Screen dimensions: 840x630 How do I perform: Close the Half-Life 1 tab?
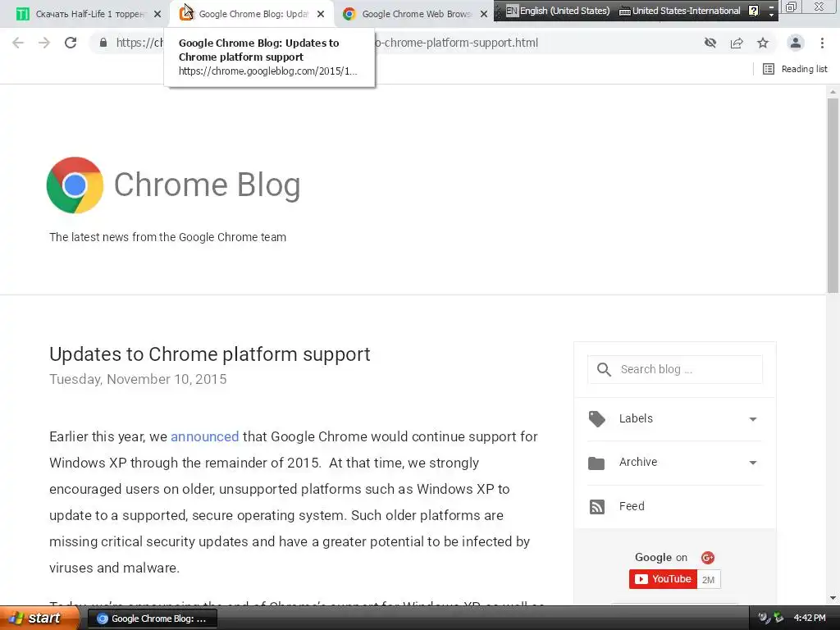(157, 14)
